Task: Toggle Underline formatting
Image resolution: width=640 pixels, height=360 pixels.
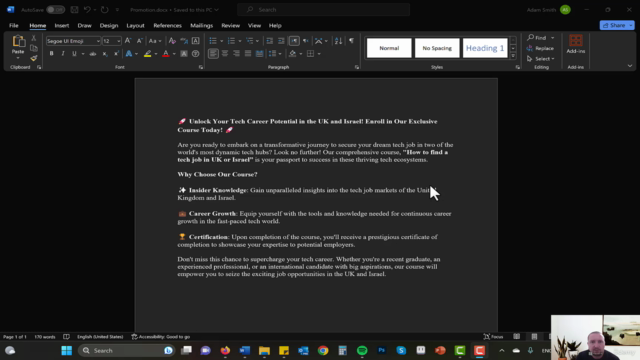Action: pyautogui.click(x=74, y=53)
